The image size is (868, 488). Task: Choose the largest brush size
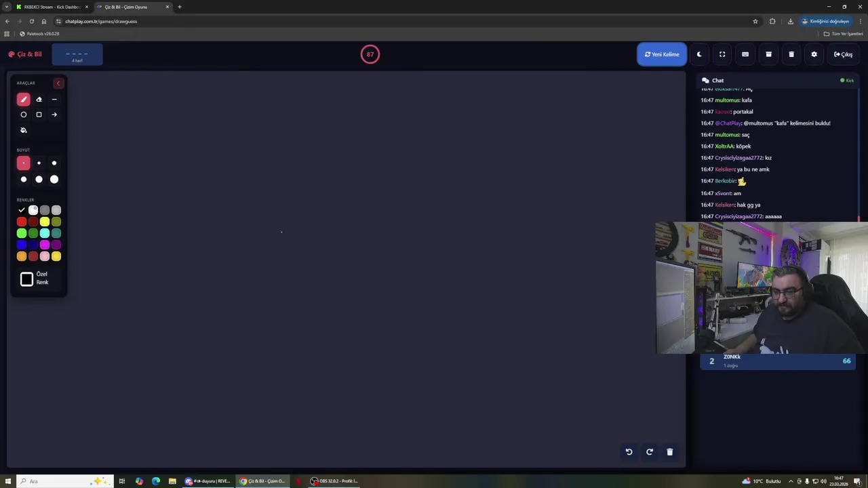[54, 180]
